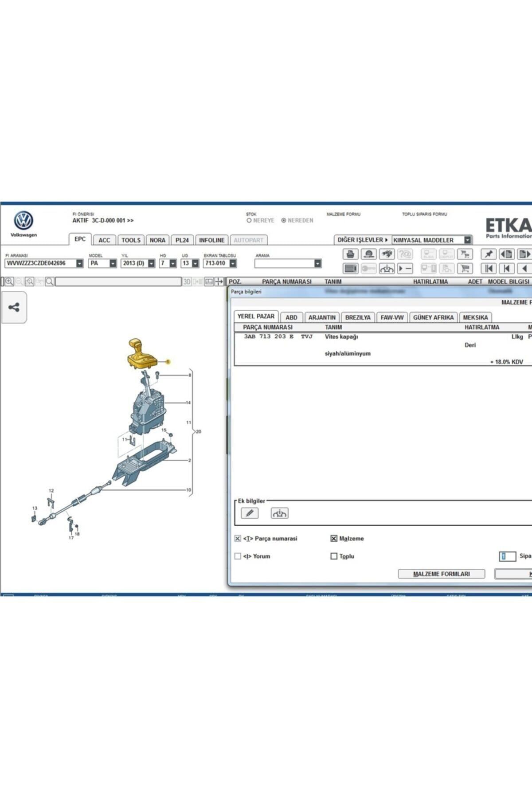Select the GÜNEY AFRIKA market tab
The width and height of the screenshot is (532, 798).
click(433, 317)
